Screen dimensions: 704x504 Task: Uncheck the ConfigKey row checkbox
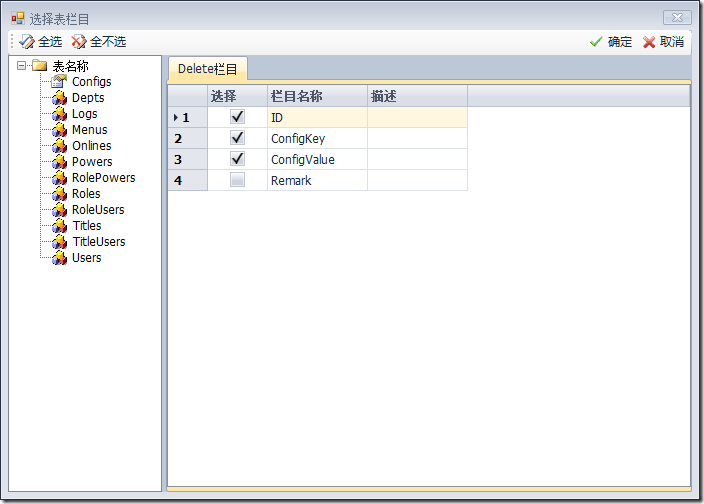click(x=238, y=138)
